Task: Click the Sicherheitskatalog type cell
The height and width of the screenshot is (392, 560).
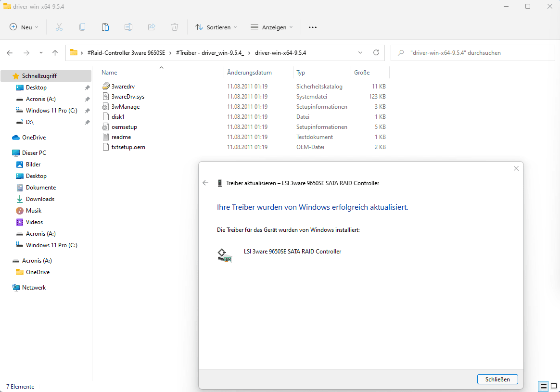Action: coord(319,87)
